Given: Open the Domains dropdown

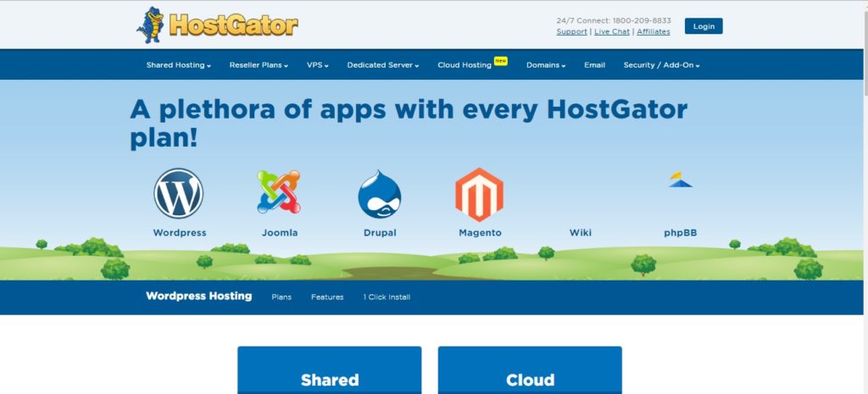Looking at the screenshot, I should (546, 65).
